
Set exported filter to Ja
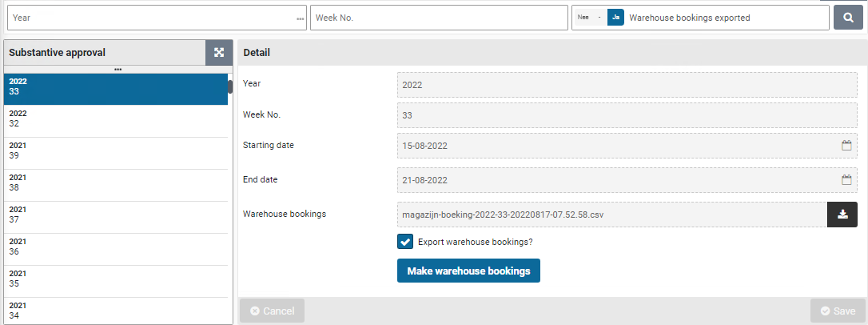tap(615, 18)
